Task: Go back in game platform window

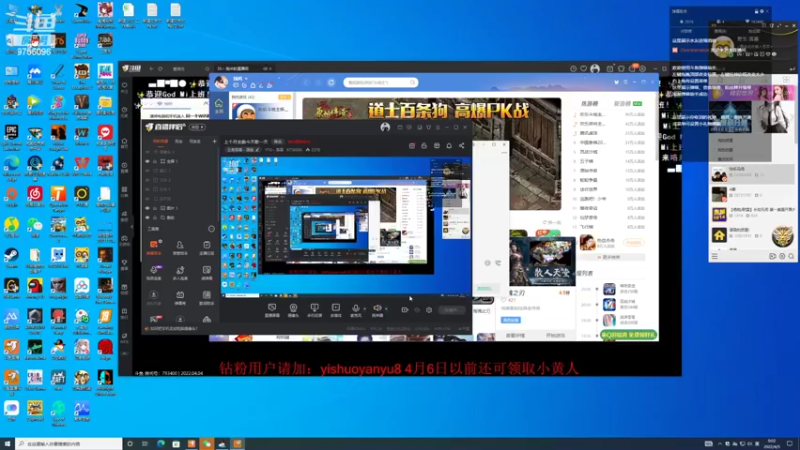Action: (306, 82)
